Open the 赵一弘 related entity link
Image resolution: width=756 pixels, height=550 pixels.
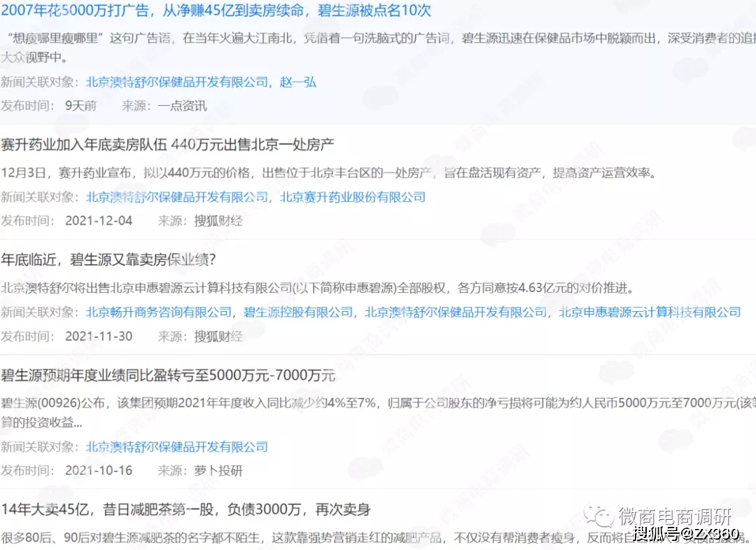(x=298, y=82)
